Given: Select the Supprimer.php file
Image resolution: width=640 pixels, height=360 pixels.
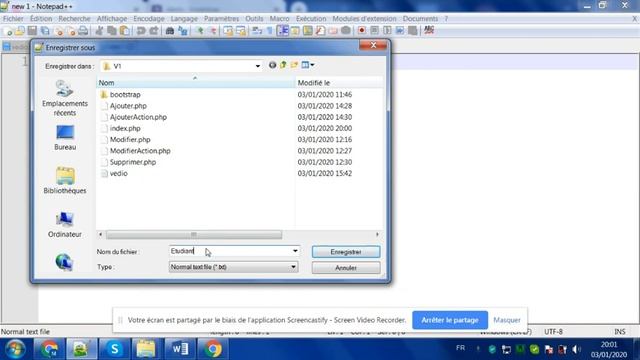Looking at the screenshot, I should (x=133, y=162).
